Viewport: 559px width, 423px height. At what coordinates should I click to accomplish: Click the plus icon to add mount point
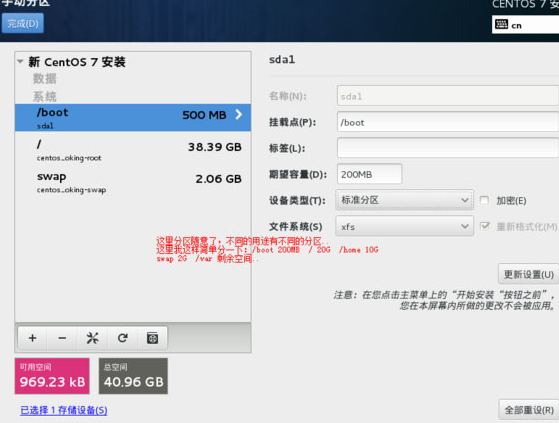pyautogui.click(x=32, y=338)
